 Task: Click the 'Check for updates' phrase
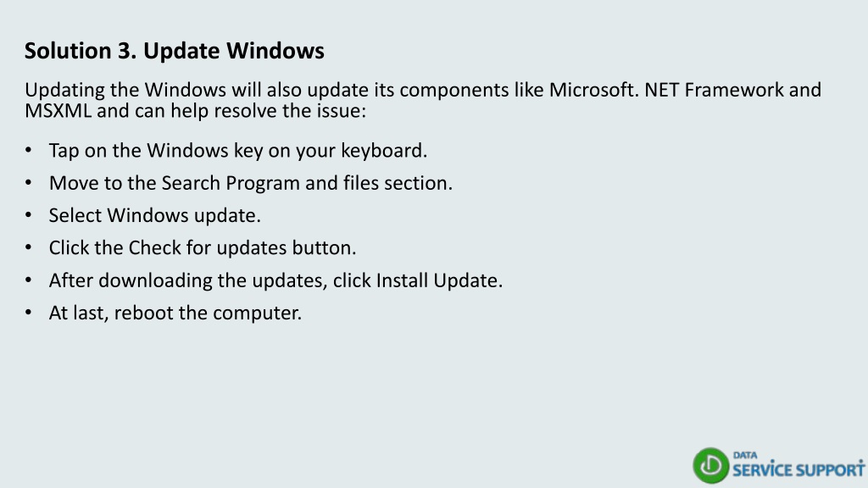click(x=208, y=247)
